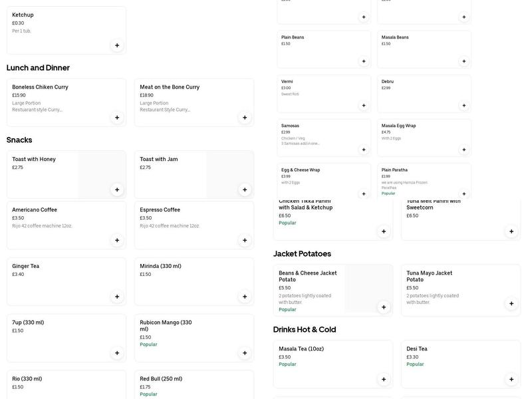Viewport: 532px width, 399px height.
Task: Add Espresso Coffee to order
Action: point(245,240)
